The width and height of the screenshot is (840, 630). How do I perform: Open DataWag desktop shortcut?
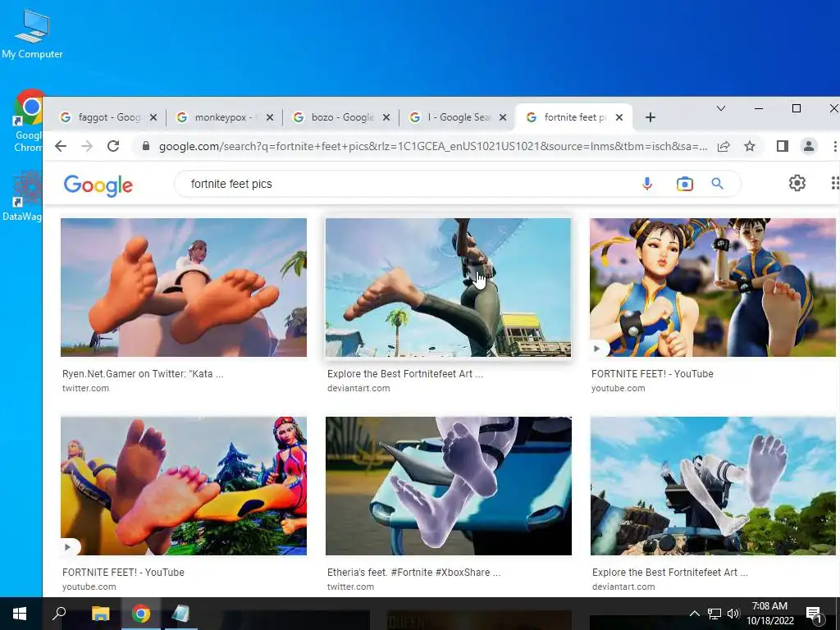coord(21,195)
